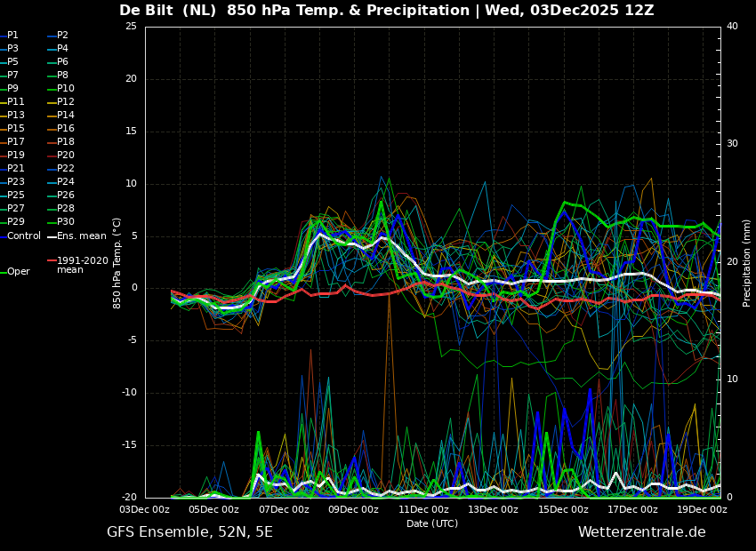Click the 15Dec 00z x-axis label
Viewport: 756px width, 551px height.
coord(563,510)
